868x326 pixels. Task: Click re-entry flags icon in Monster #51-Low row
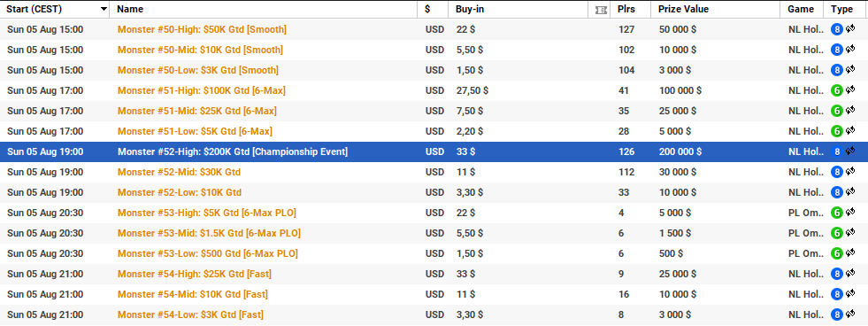[850, 130]
